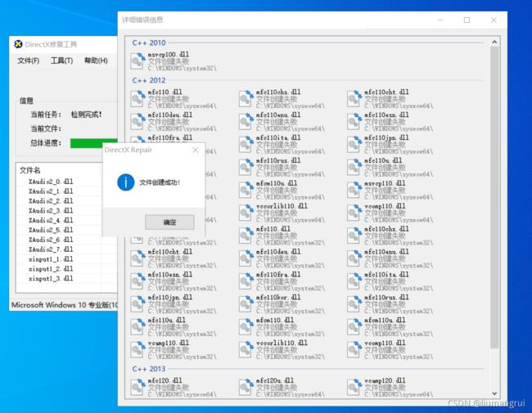This screenshot has height=413, width=532.
Task: Click the green 总体进度 progress bar
Action: (x=93, y=143)
